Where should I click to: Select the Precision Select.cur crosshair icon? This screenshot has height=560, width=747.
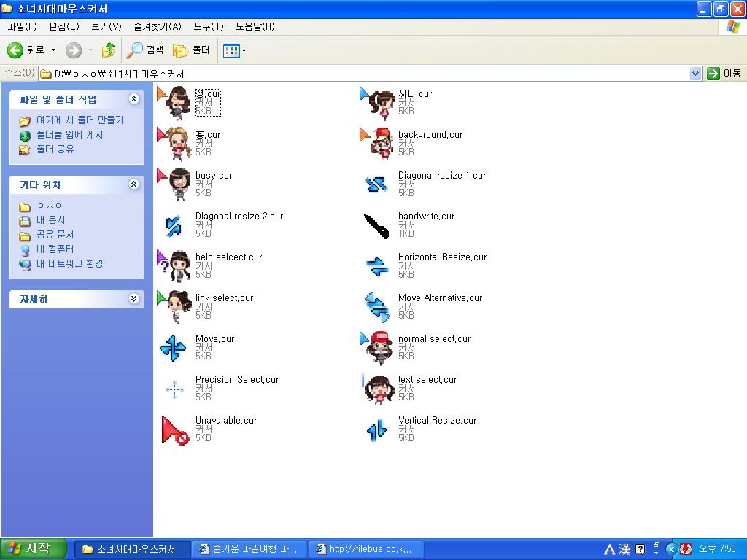coord(174,390)
